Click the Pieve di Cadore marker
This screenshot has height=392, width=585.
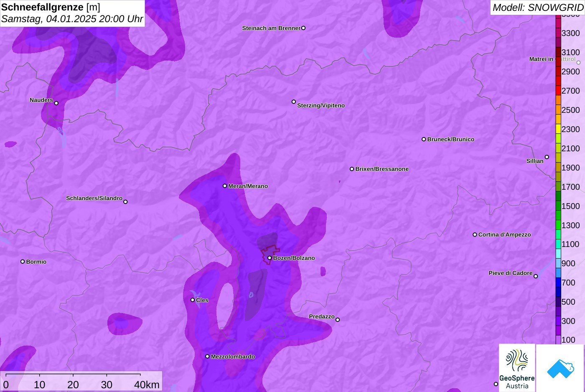[536, 276]
